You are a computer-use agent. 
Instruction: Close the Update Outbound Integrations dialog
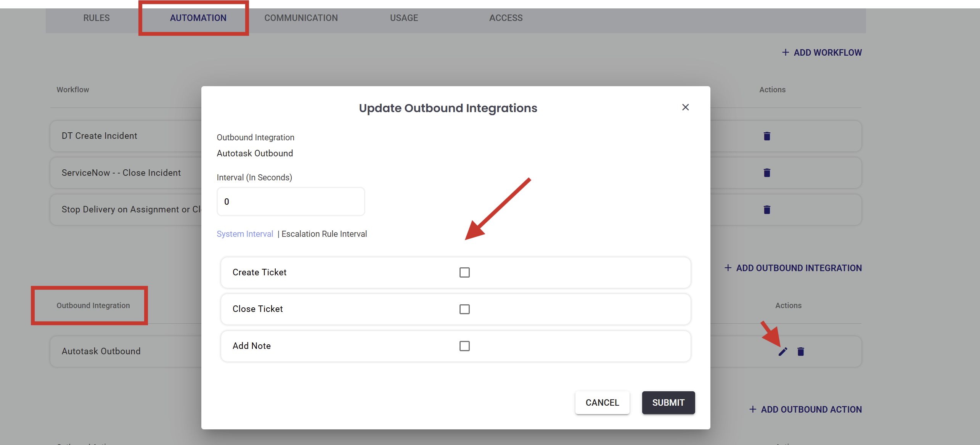685,108
